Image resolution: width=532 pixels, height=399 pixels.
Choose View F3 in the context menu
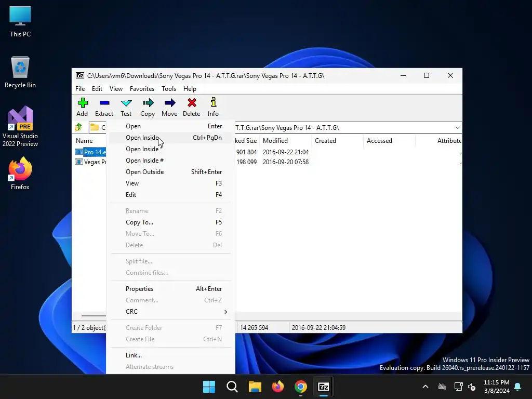[170, 183]
